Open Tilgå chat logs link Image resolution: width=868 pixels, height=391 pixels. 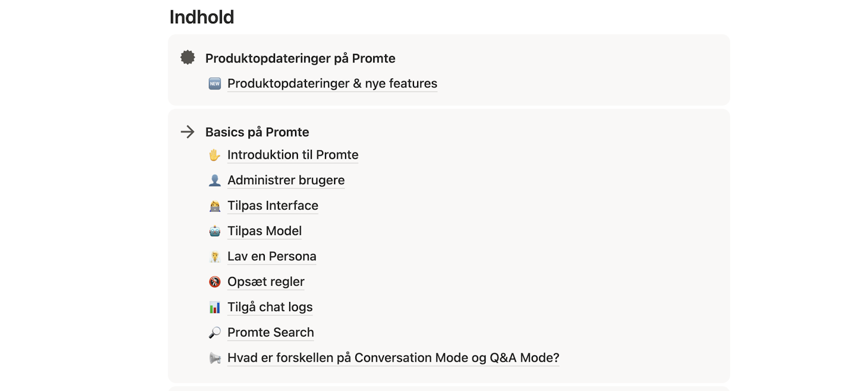270,307
